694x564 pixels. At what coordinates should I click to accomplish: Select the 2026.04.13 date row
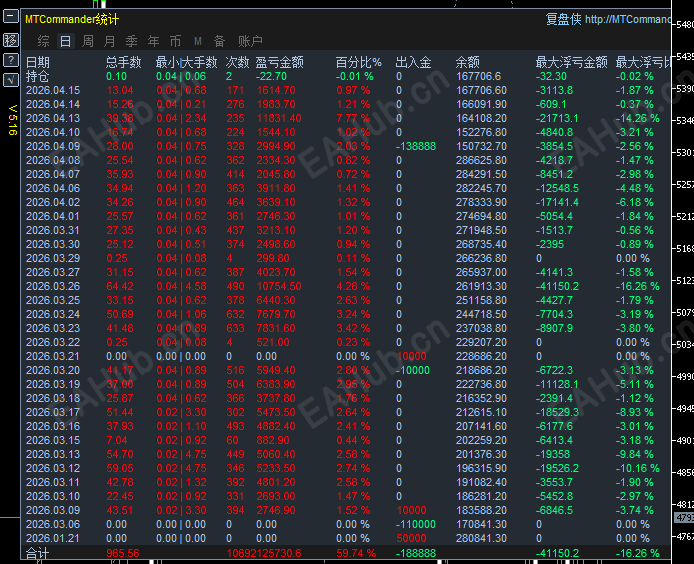[53, 118]
